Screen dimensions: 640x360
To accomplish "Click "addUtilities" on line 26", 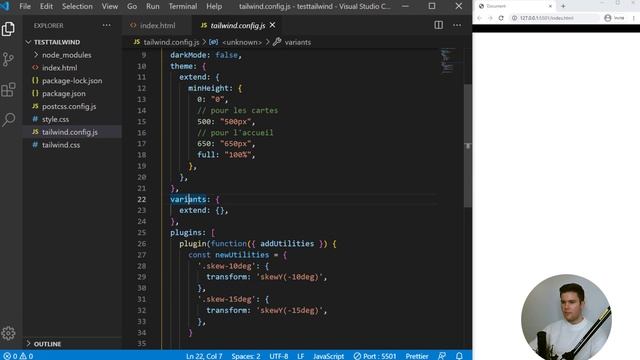I will pyautogui.click(x=287, y=244).
